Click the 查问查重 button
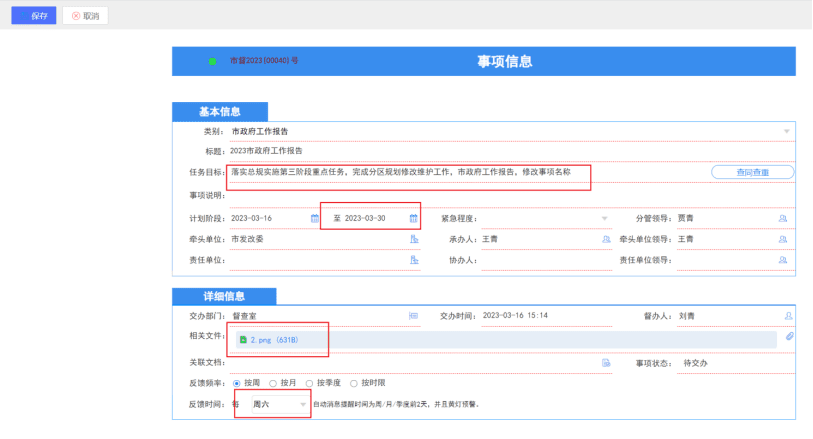The image size is (813, 439). coord(752,172)
